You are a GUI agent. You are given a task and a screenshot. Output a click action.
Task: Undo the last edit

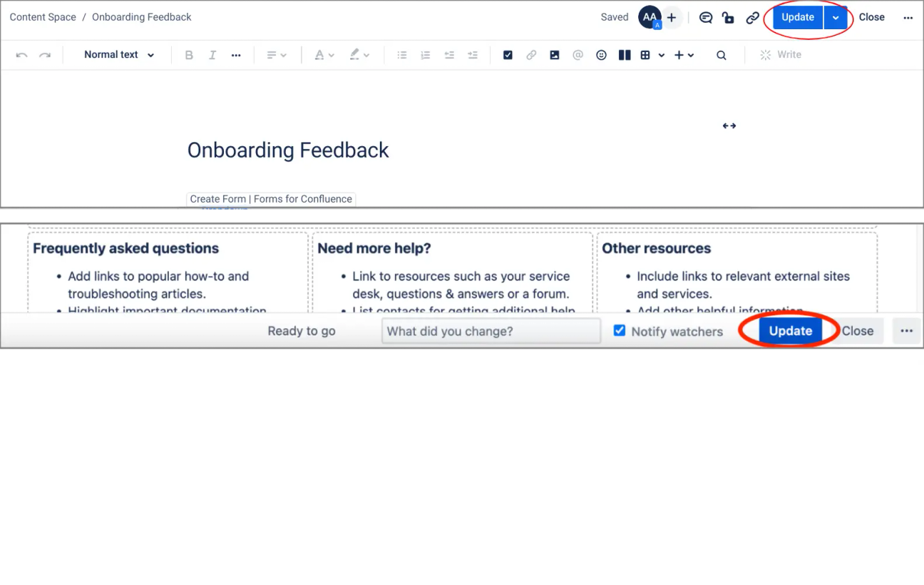point(21,54)
